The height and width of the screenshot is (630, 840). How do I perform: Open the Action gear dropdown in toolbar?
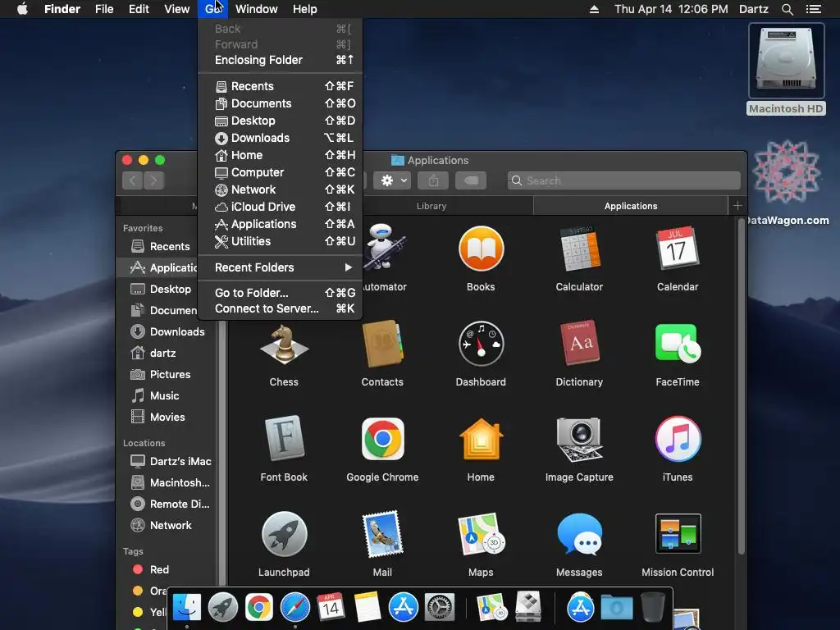click(x=393, y=180)
